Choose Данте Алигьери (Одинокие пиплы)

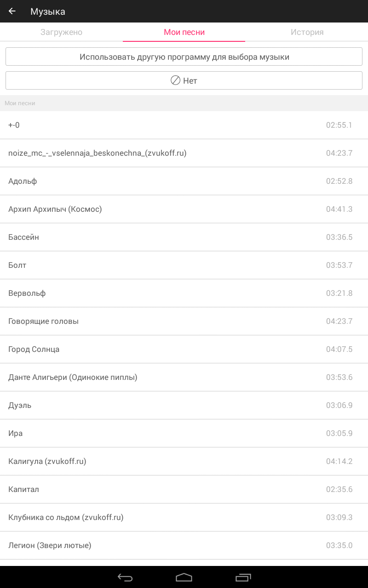click(184, 377)
